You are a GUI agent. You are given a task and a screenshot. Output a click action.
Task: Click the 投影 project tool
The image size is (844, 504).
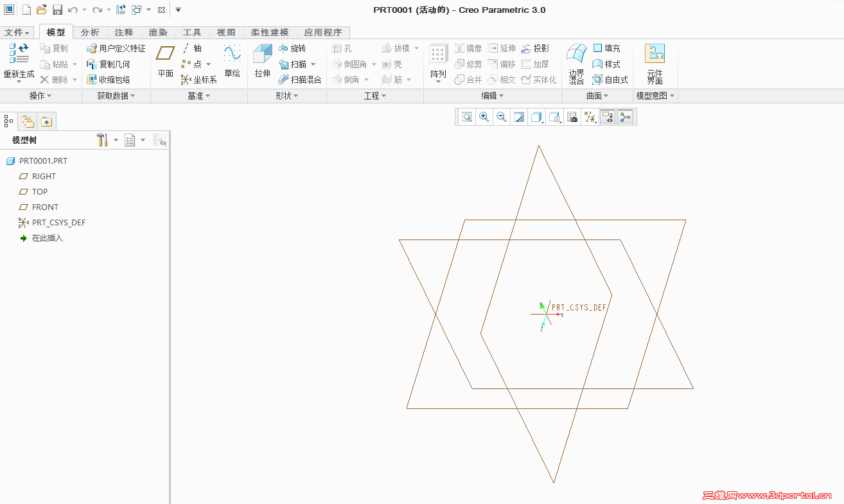coord(535,48)
